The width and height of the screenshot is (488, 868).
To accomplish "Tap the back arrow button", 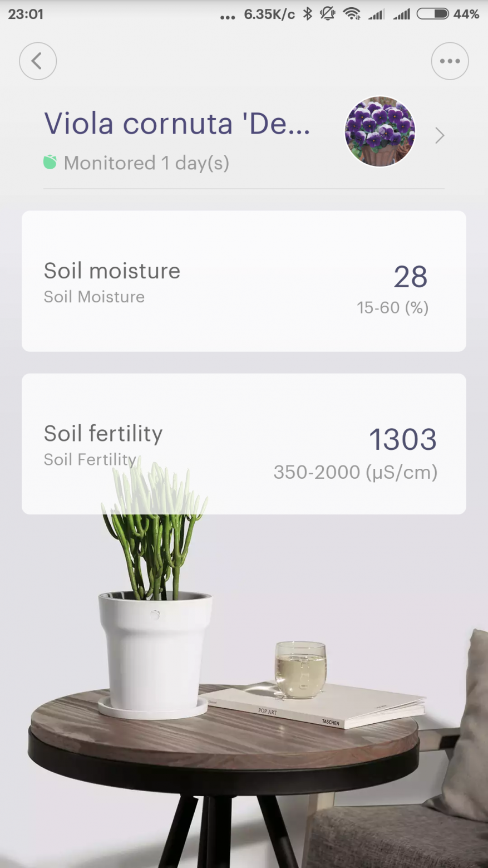I will click(x=38, y=61).
